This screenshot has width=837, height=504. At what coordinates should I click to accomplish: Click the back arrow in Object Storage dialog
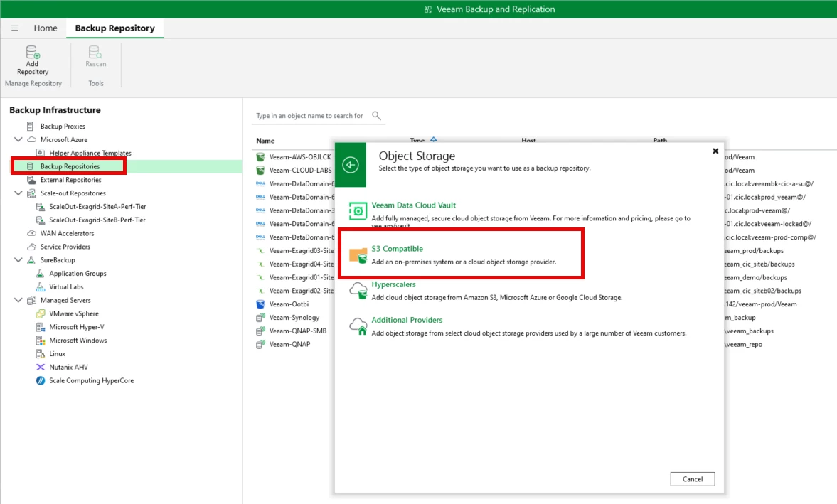point(350,165)
